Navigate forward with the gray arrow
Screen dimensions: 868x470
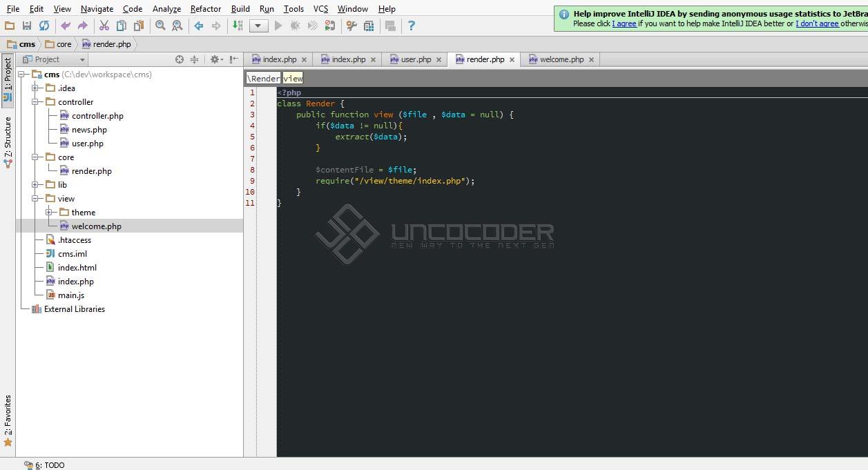216,26
